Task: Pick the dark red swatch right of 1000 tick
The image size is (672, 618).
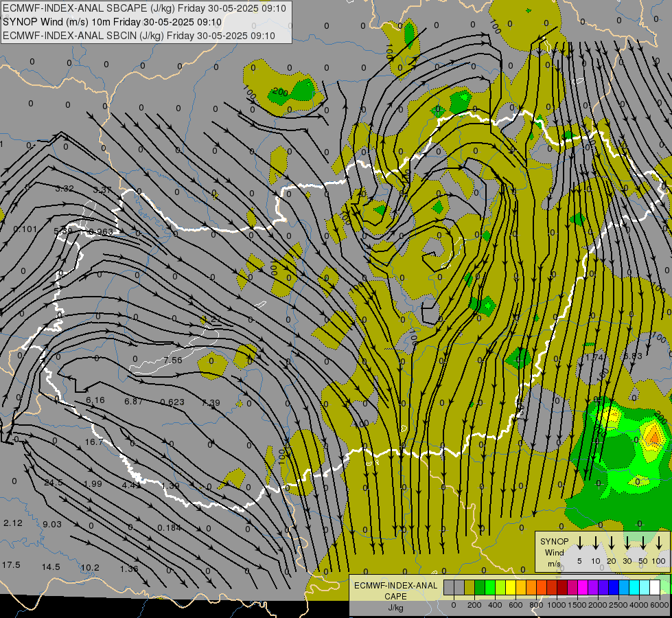Action: pos(562,588)
